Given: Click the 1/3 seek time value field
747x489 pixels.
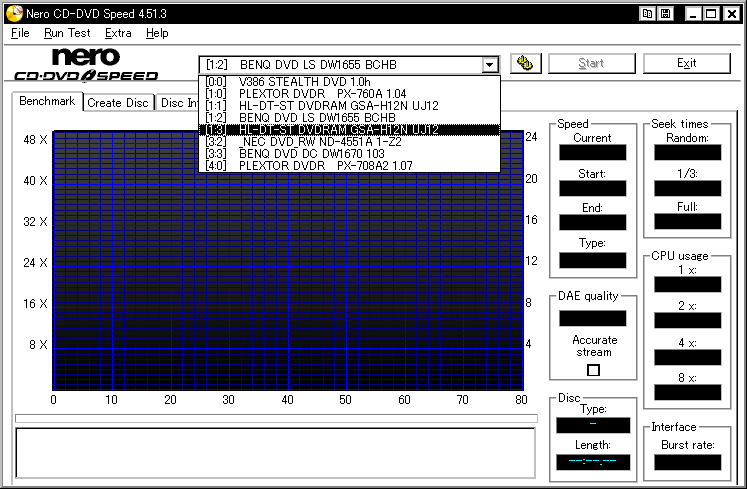Looking at the screenshot, I should (687, 189).
